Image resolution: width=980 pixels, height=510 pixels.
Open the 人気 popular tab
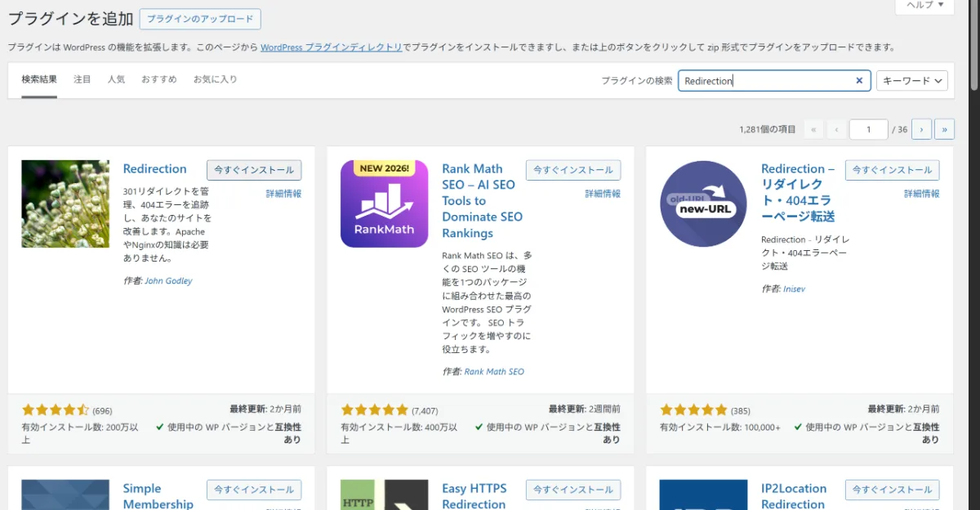click(x=116, y=79)
